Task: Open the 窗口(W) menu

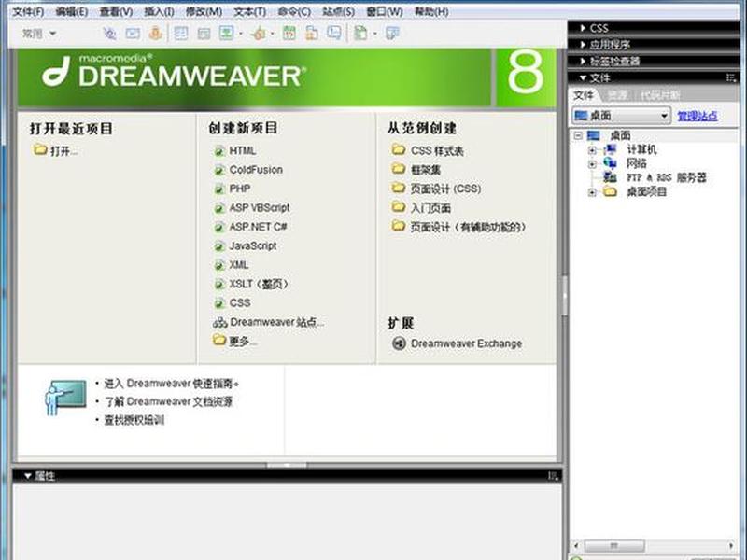Action: 384,12
